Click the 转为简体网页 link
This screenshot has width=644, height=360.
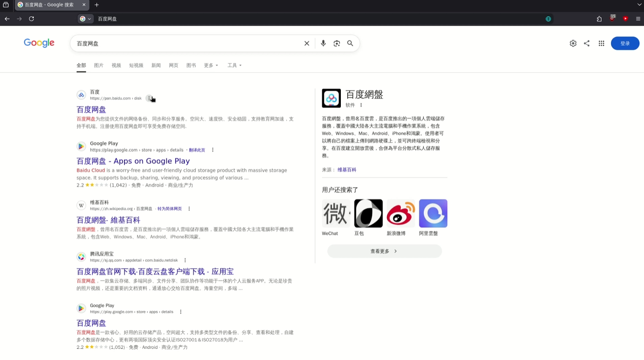(169, 209)
